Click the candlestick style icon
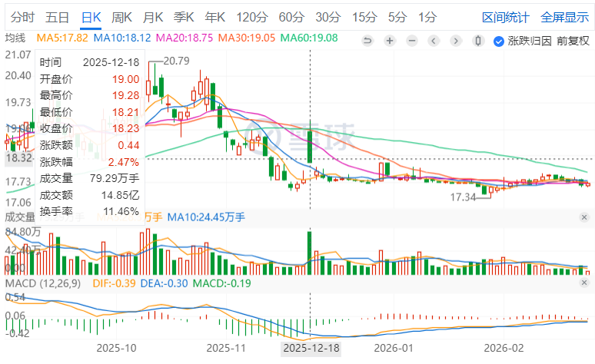This screenshot has height=364, width=595. [x=478, y=40]
